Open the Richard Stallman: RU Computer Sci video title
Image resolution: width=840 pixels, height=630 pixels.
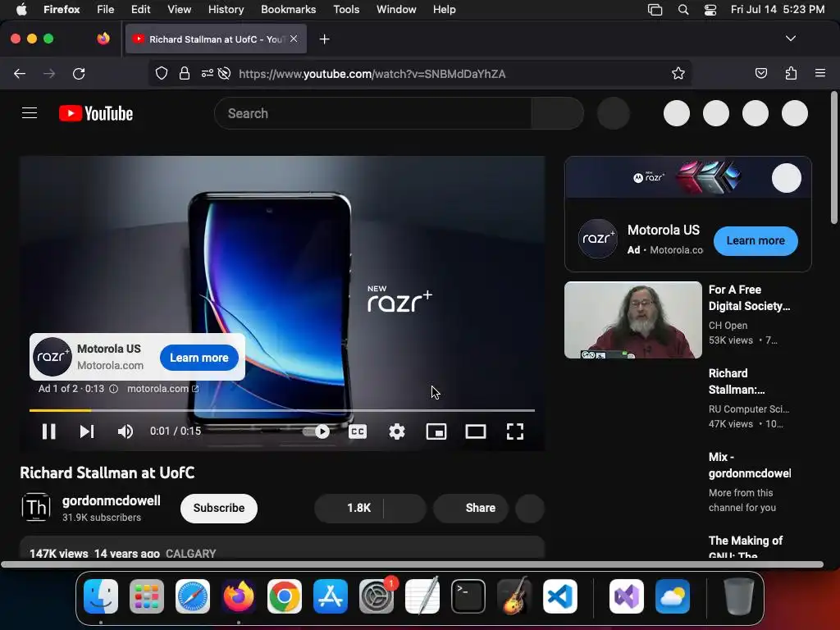(x=737, y=381)
